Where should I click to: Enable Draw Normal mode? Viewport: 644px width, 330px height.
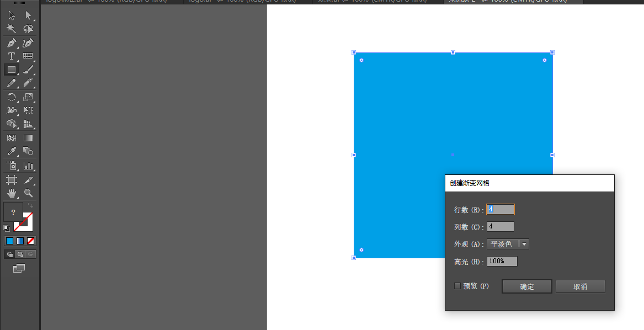[9, 254]
